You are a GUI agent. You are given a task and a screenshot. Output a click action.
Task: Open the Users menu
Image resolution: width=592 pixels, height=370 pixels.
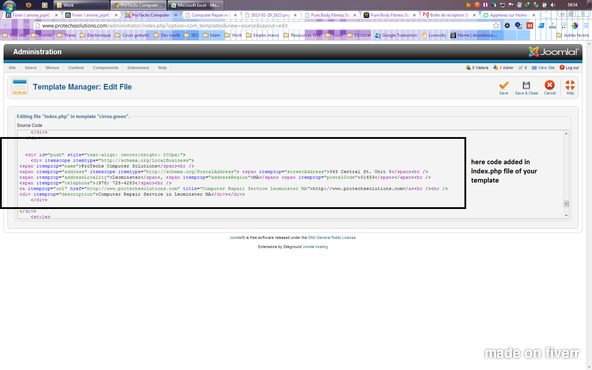(31, 68)
